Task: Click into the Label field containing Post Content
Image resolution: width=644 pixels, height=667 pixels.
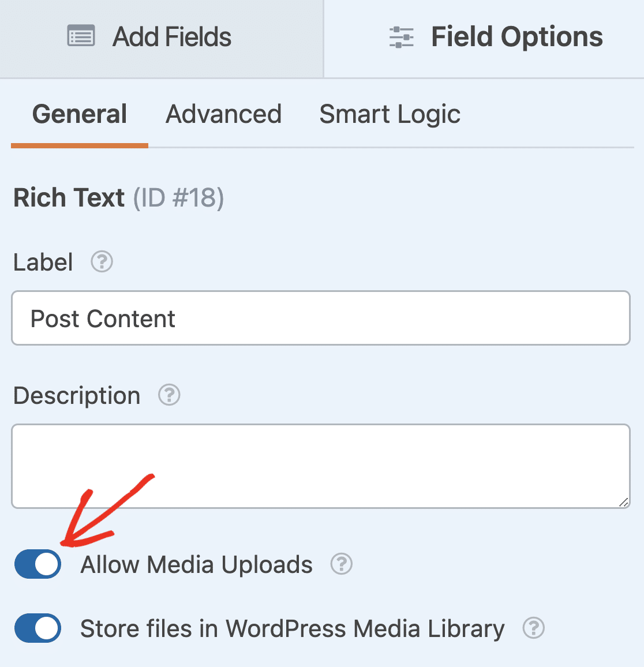Action: click(x=321, y=318)
